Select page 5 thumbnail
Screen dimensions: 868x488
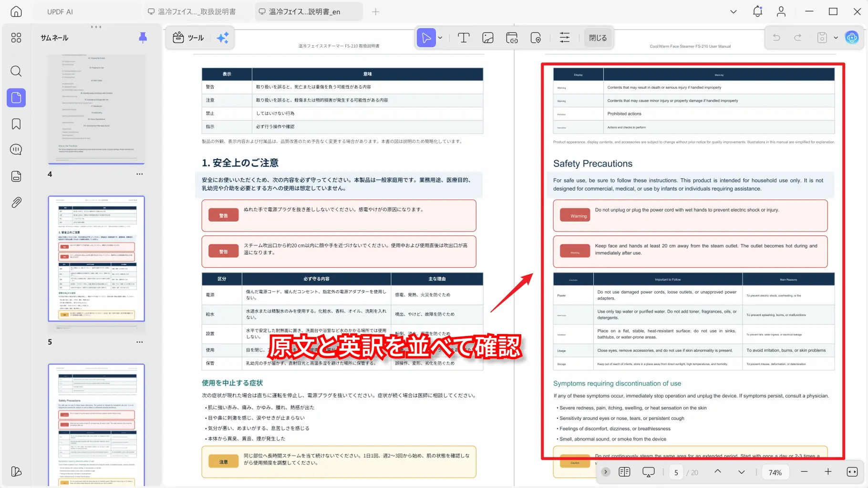(96, 259)
